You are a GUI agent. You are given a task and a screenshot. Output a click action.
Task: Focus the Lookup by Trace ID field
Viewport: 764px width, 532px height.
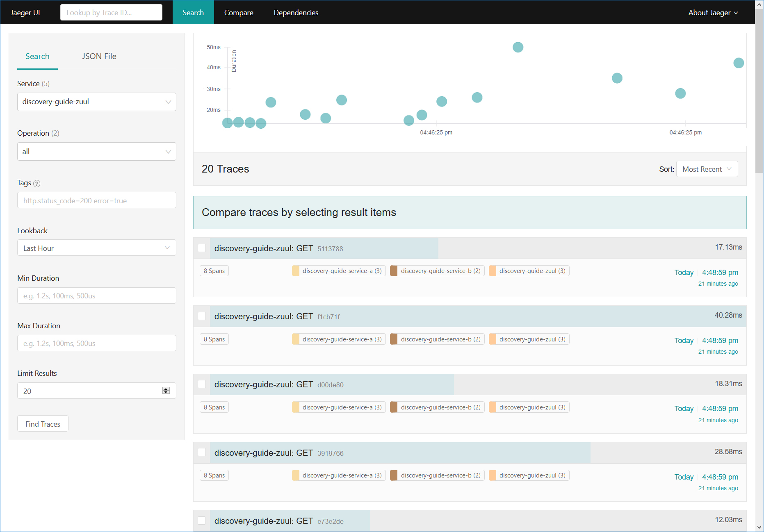coord(111,12)
